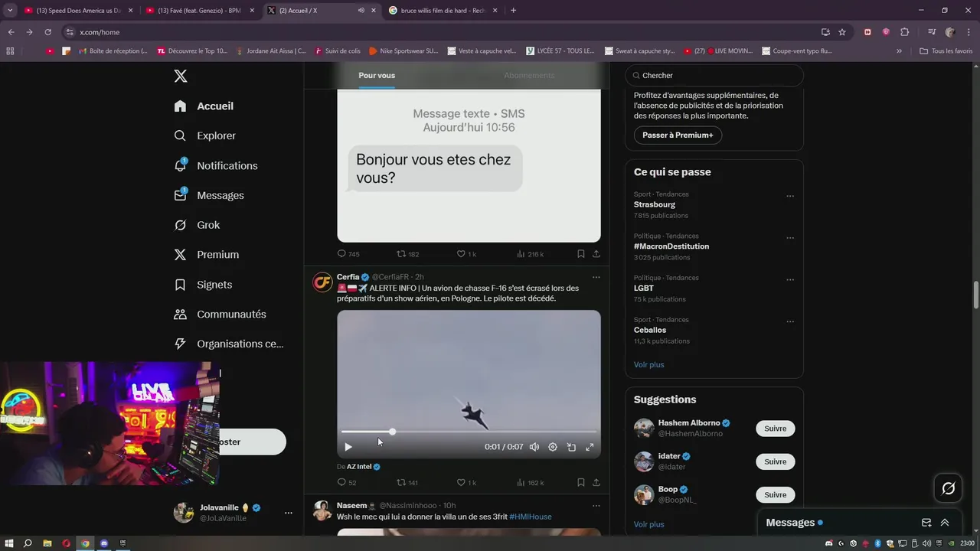Open more options on Cerfia post
This screenshot has width=980, height=551.
click(596, 277)
